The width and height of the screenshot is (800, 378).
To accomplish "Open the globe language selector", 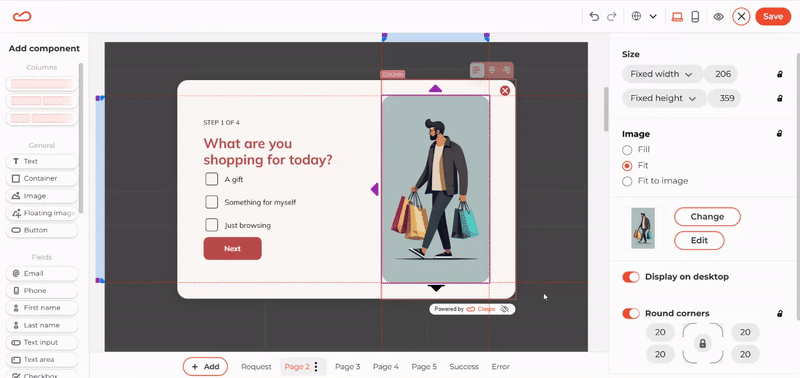I will (636, 16).
